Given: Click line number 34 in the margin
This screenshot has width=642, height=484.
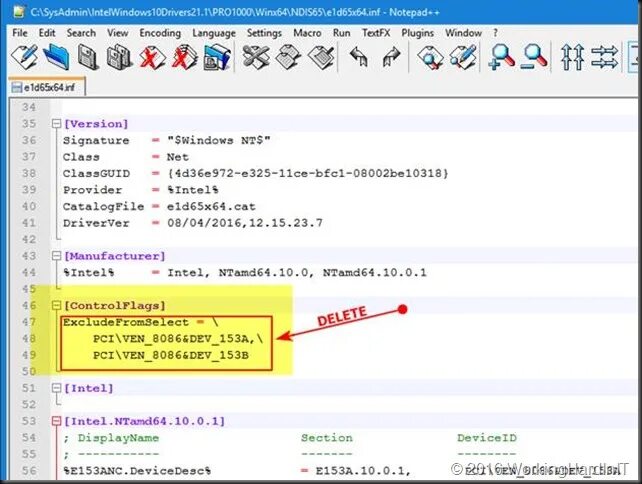Looking at the screenshot, I should [29, 107].
